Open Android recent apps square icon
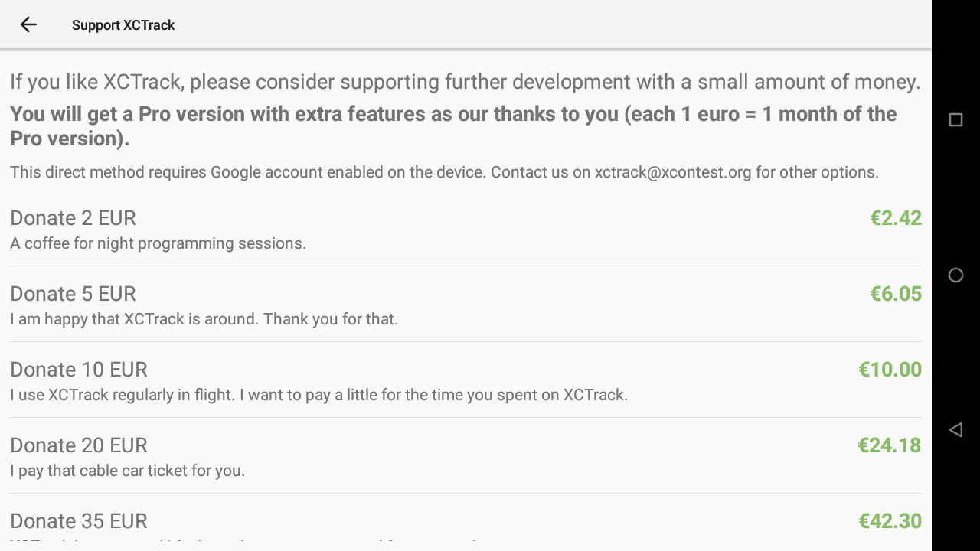This screenshot has width=980, height=551. pyautogui.click(x=955, y=120)
